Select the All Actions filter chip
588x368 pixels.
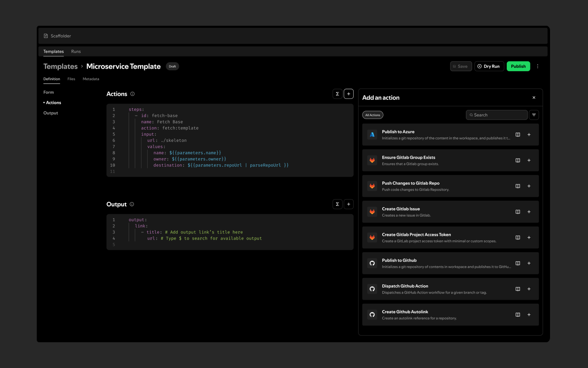[x=373, y=115]
